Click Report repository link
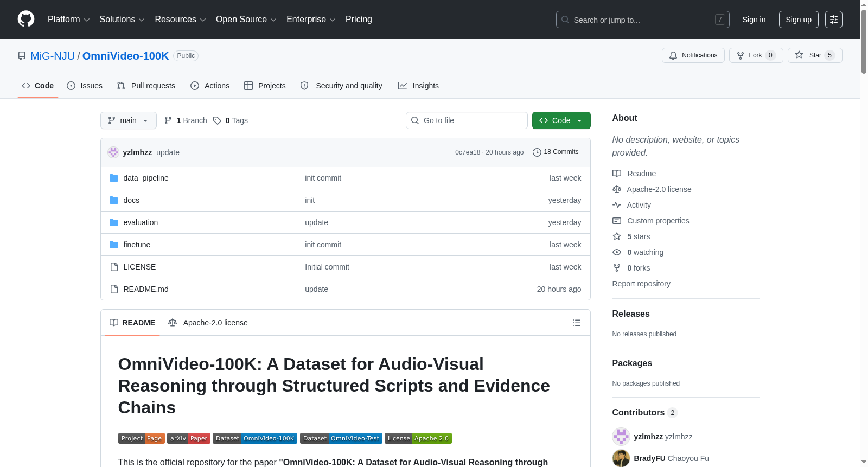Screen dimensions: 868x467 [641, 284]
